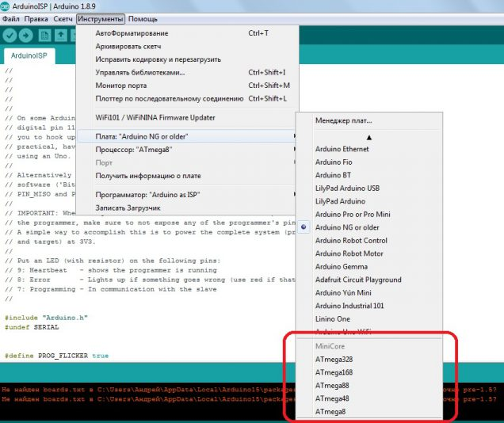The image size is (504, 423).
Task: Click the first boards.txt error message line
Action: [249, 390]
